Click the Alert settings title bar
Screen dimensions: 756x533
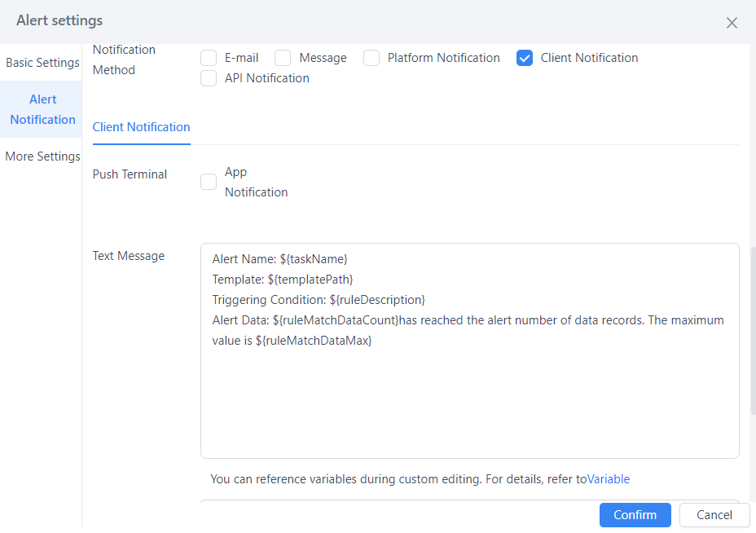(x=59, y=20)
